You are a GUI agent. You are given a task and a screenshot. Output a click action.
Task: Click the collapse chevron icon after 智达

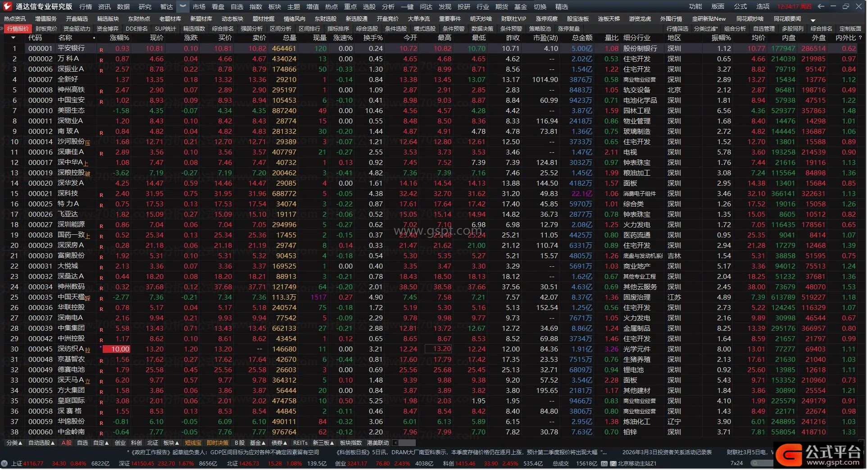[x=182, y=6]
